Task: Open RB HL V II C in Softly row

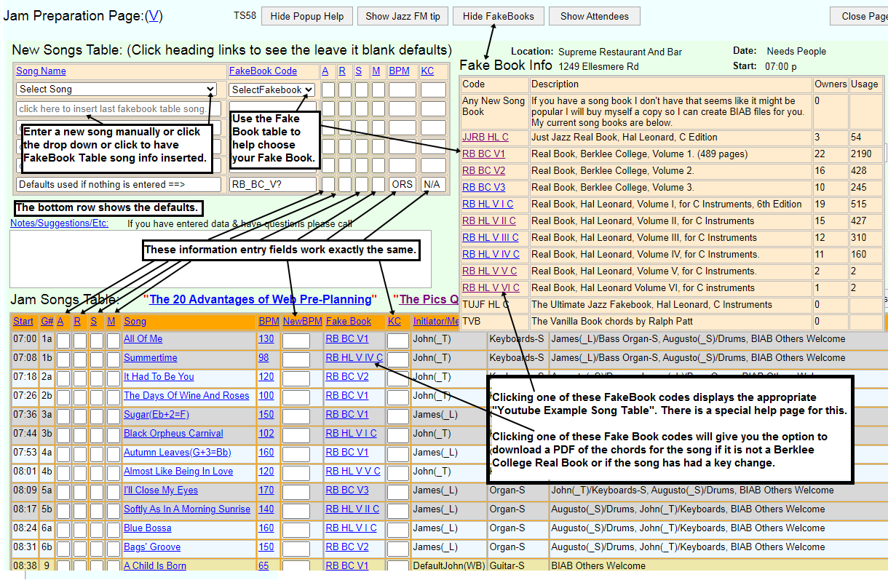Action: [x=352, y=509]
